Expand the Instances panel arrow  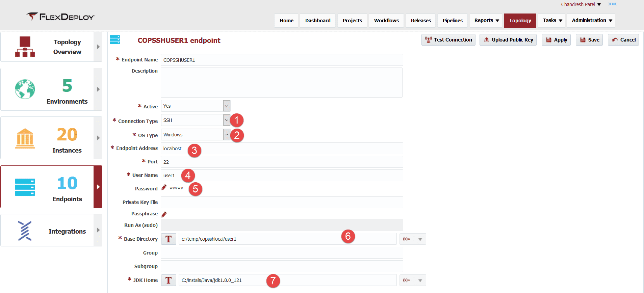tap(98, 138)
